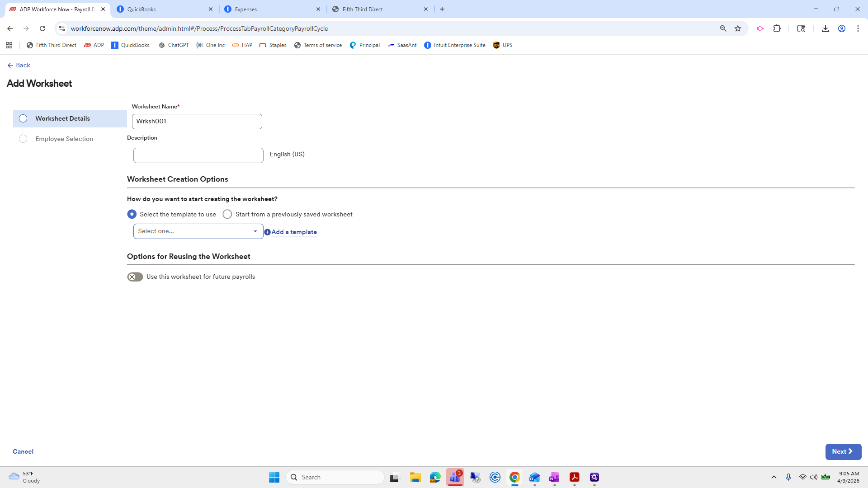The height and width of the screenshot is (488, 868).
Task: Open the Intuit Enterprise Suite bookmark
Action: point(454,45)
